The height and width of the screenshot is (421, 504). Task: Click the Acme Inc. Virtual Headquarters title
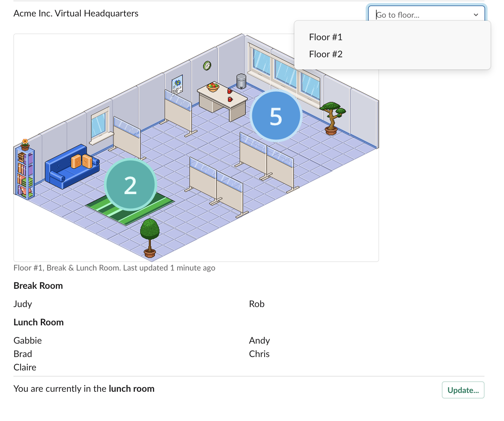76,13
